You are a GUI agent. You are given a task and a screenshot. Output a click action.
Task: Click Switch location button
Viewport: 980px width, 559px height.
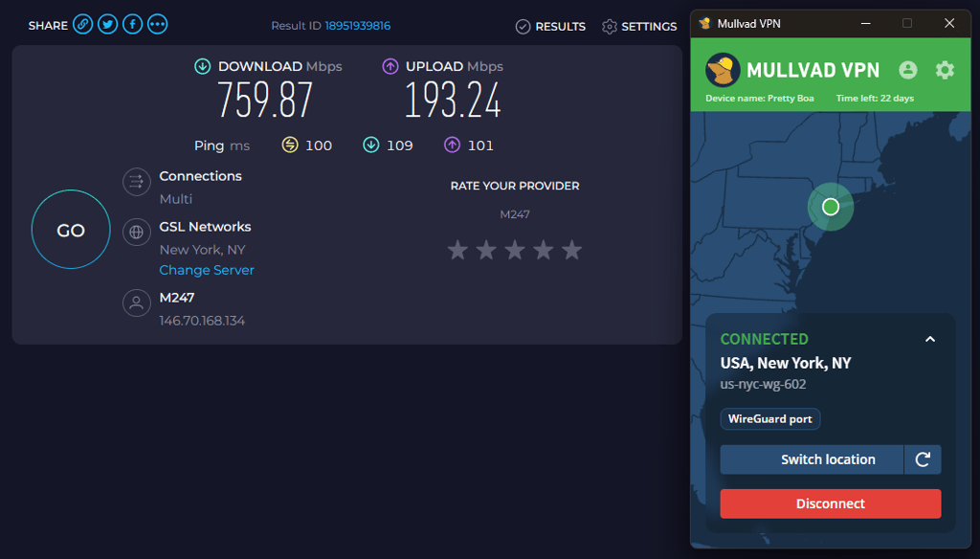pos(812,459)
